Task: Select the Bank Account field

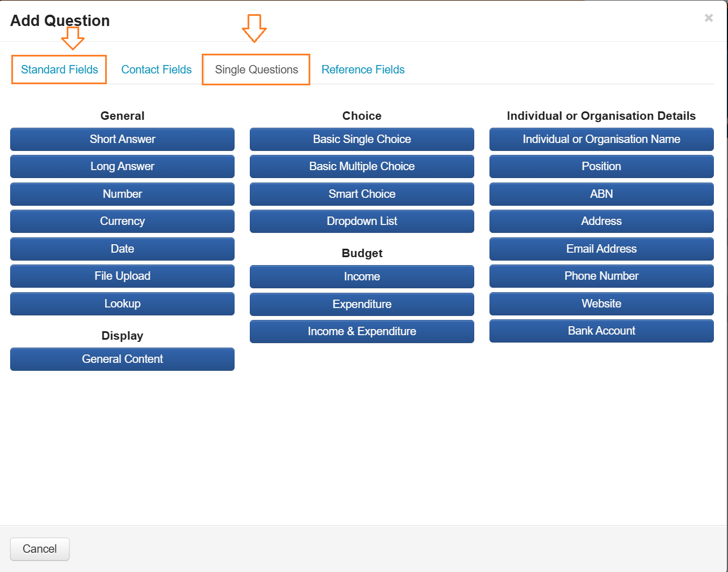Action: tap(601, 331)
